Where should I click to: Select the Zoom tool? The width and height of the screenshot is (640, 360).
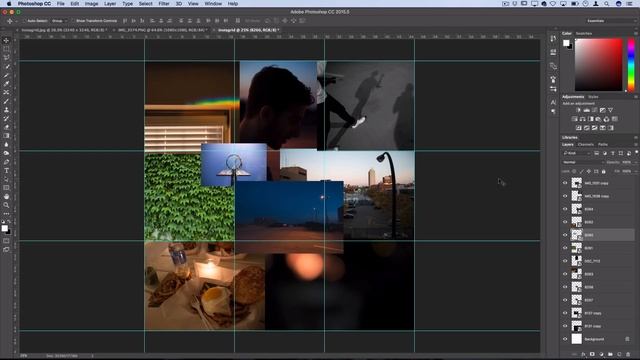pos(6,205)
